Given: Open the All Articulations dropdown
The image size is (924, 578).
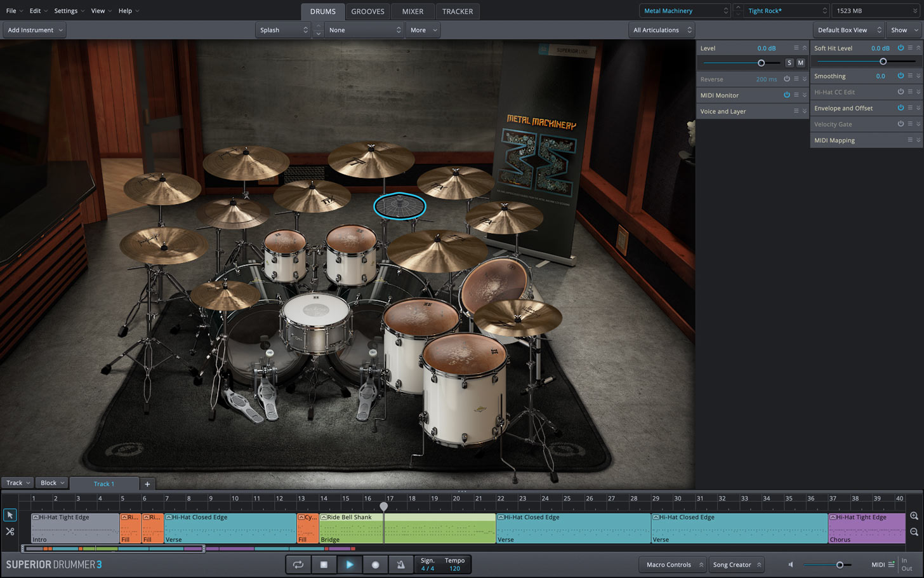Looking at the screenshot, I should point(661,30).
